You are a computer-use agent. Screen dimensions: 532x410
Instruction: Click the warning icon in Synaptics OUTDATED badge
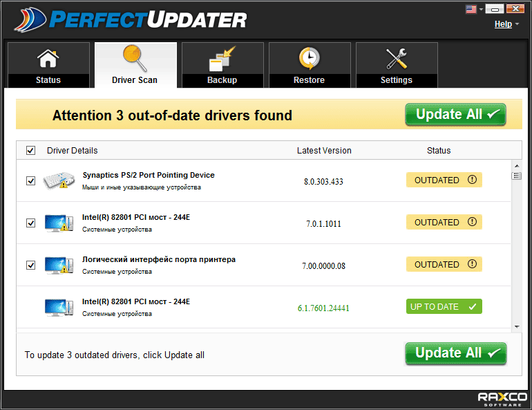(472, 180)
